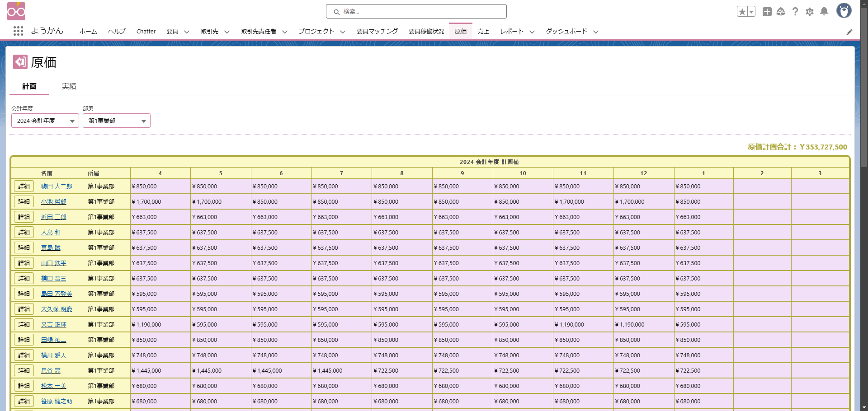Expand the 要員 tab menu chevron
This screenshot has height=411, width=868.
[187, 32]
